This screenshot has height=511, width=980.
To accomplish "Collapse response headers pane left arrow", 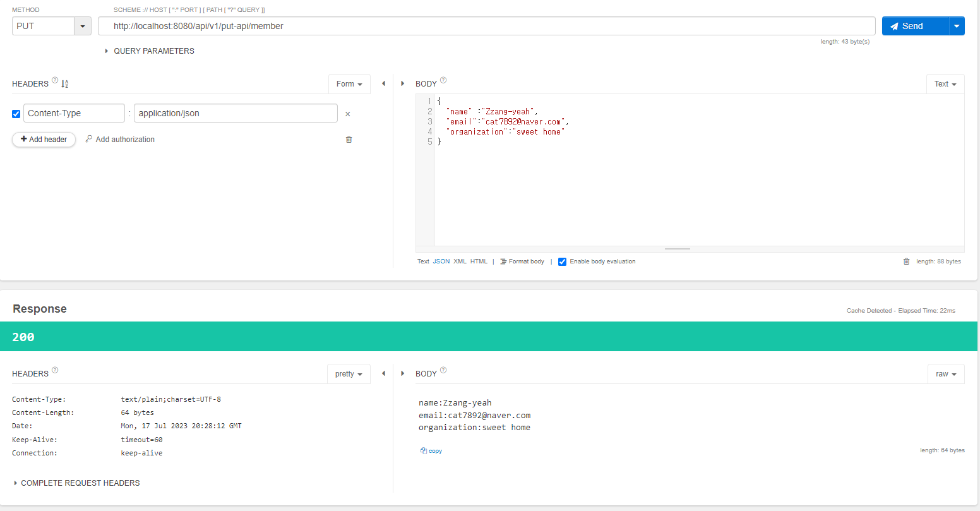I will tap(383, 373).
